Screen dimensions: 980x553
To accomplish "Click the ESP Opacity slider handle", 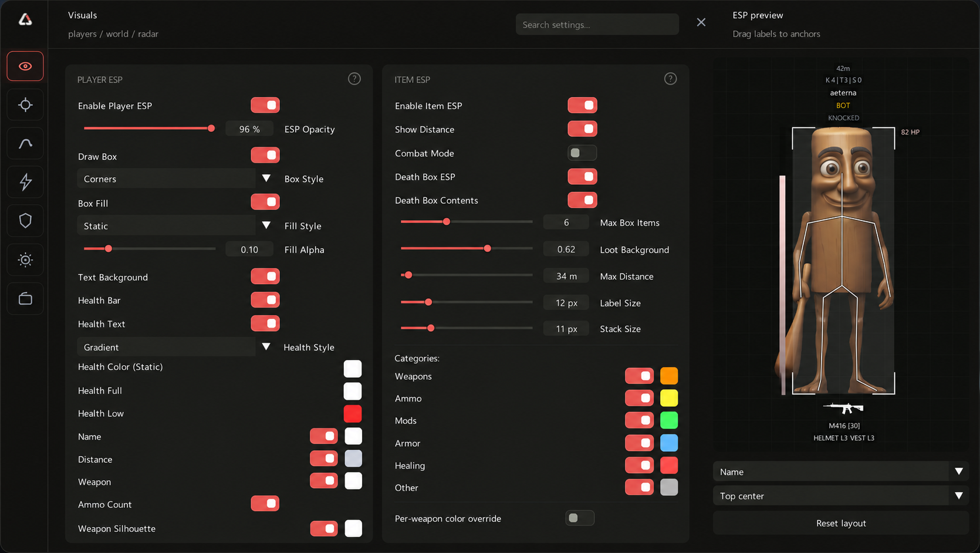I will [x=211, y=128].
